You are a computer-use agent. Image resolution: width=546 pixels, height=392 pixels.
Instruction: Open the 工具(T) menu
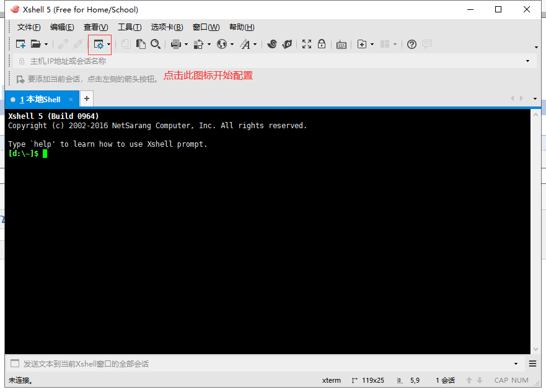pos(130,27)
